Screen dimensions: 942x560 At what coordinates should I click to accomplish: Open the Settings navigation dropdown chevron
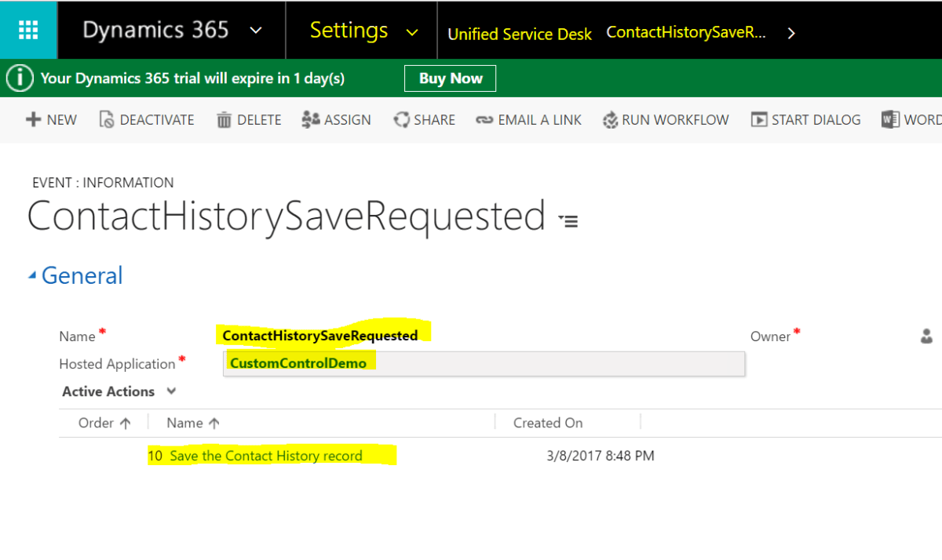pyautogui.click(x=414, y=33)
